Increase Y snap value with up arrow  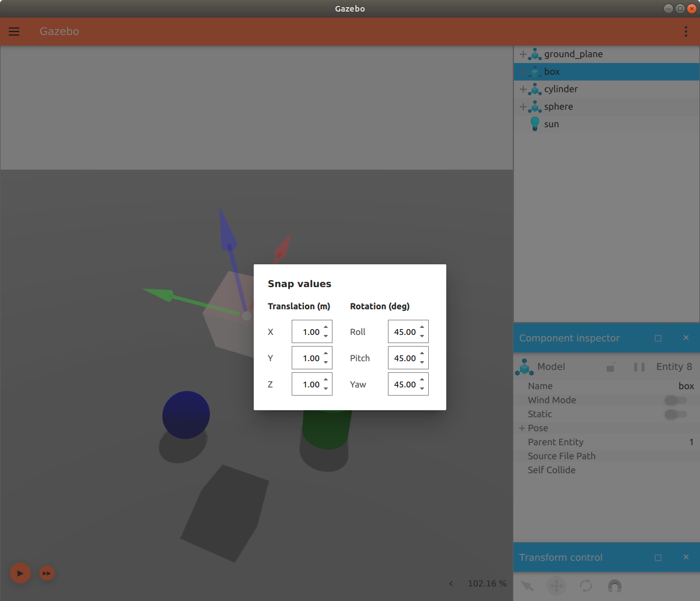click(x=326, y=353)
